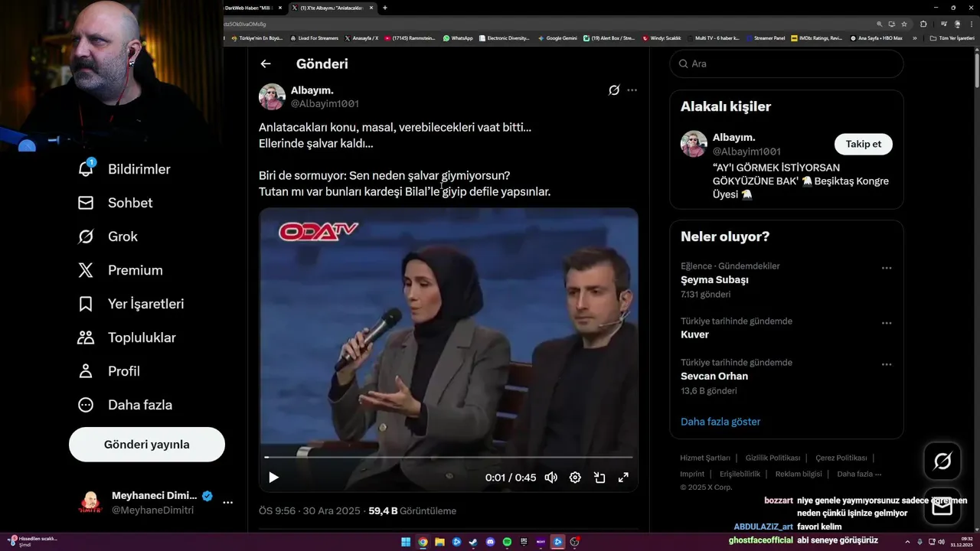The image size is (980, 551).
Task: Click Grok icon on the post header
Action: pyautogui.click(x=614, y=90)
